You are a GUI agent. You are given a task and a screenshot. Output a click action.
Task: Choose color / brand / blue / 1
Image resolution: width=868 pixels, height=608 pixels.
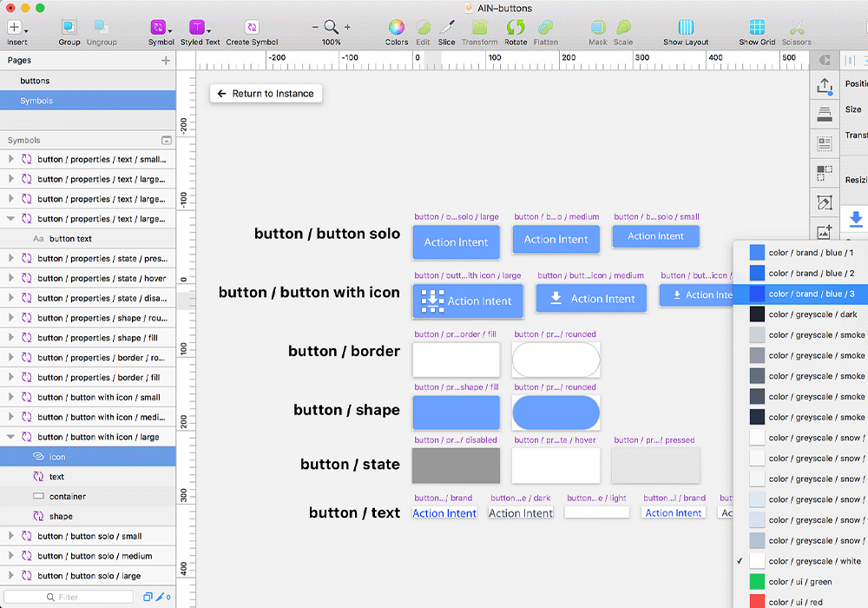(800, 253)
